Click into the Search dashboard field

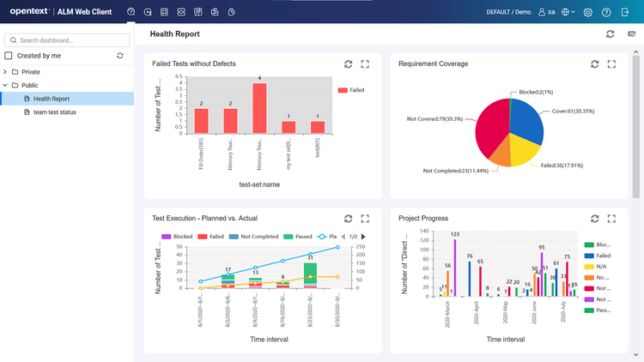67,40
